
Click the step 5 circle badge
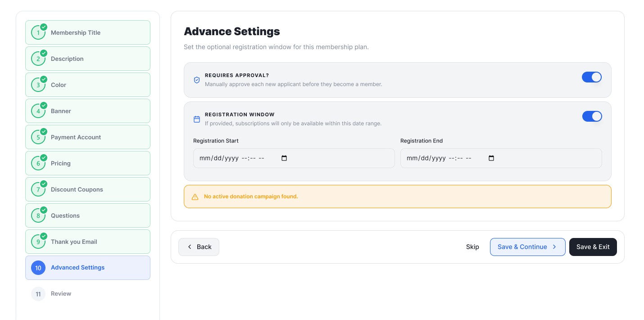[38, 137]
